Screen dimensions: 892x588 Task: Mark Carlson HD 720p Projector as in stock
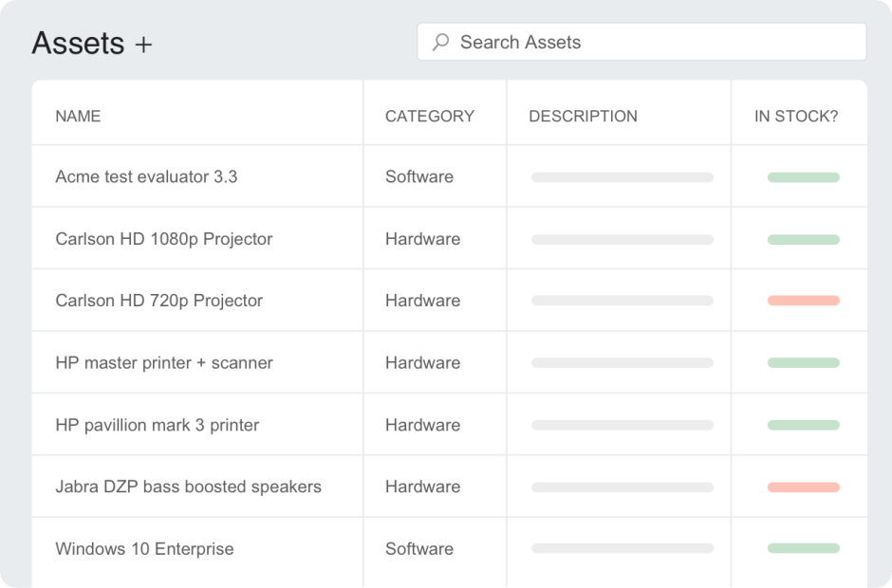800,300
